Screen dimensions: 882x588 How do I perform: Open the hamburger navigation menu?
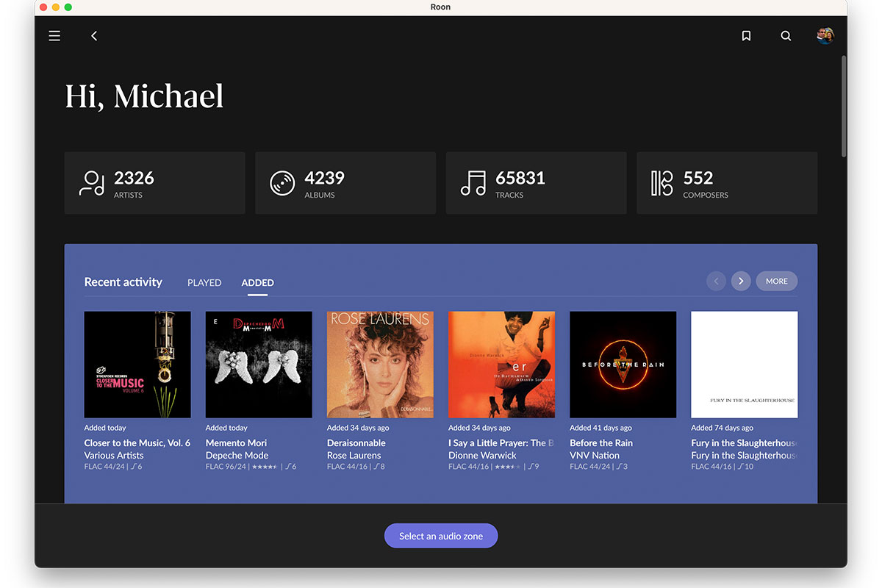(54, 36)
